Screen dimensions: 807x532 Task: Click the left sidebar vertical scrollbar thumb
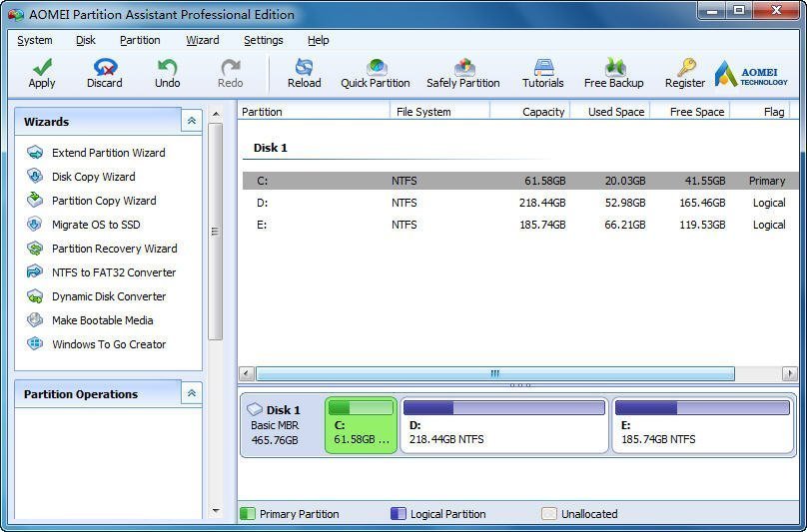(216, 232)
